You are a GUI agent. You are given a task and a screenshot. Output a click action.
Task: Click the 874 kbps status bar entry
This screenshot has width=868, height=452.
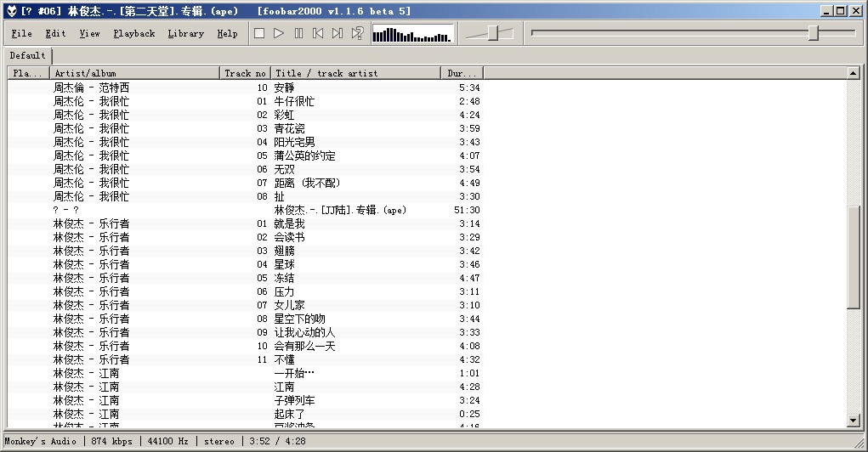(x=112, y=441)
